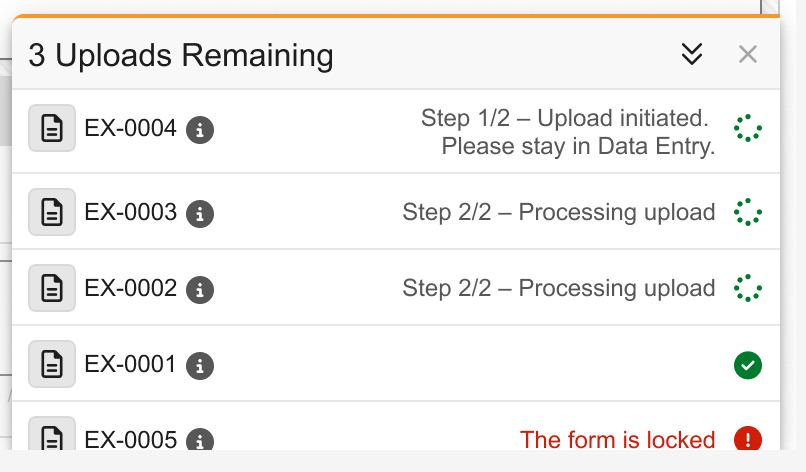This screenshot has width=806, height=472.
Task: Open the EX-0001 form icon
Action: click(x=53, y=365)
